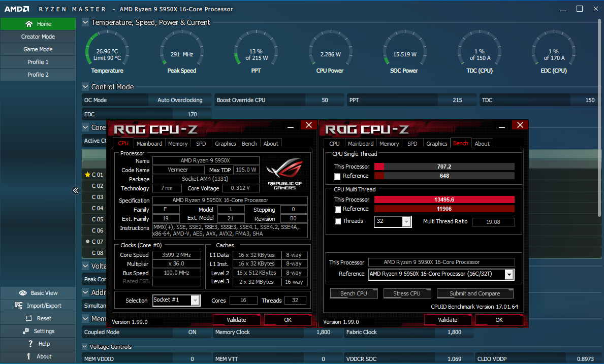The height and width of the screenshot is (364, 604).
Task: Click the Help question mark icon
Action: click(x=30, y=344)
